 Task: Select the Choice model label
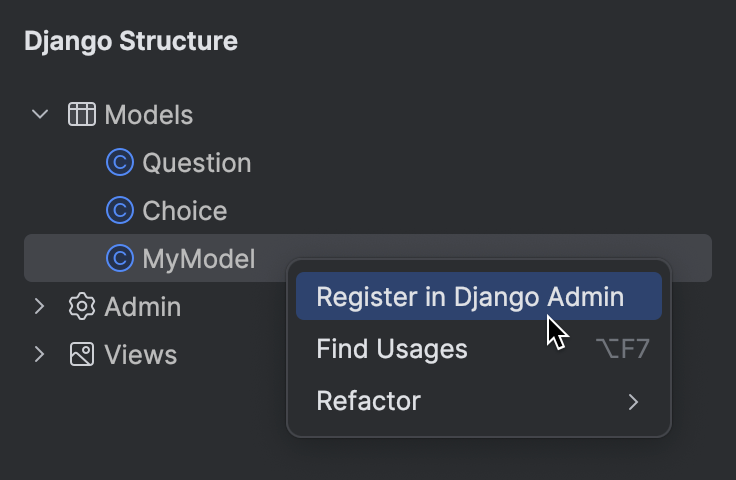[x=184, y=210]
